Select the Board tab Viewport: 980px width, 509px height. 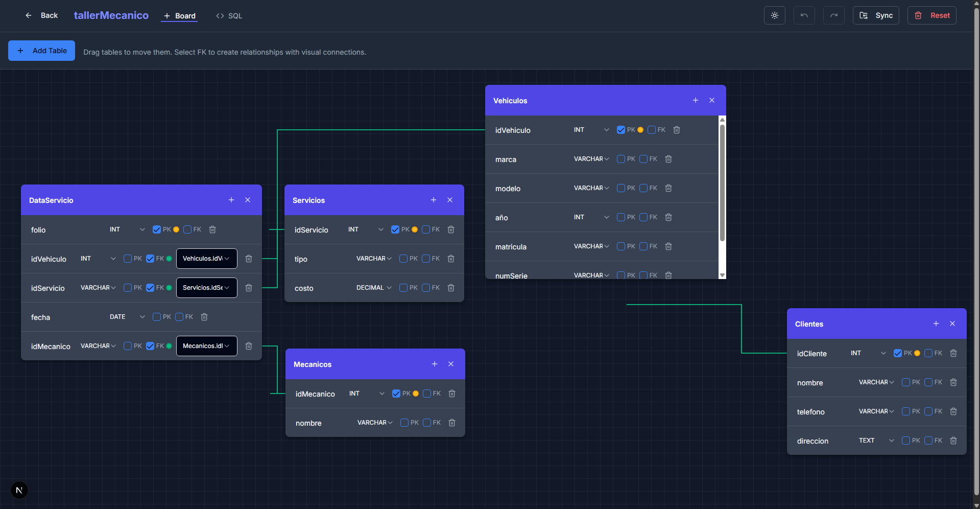point(179,16)
